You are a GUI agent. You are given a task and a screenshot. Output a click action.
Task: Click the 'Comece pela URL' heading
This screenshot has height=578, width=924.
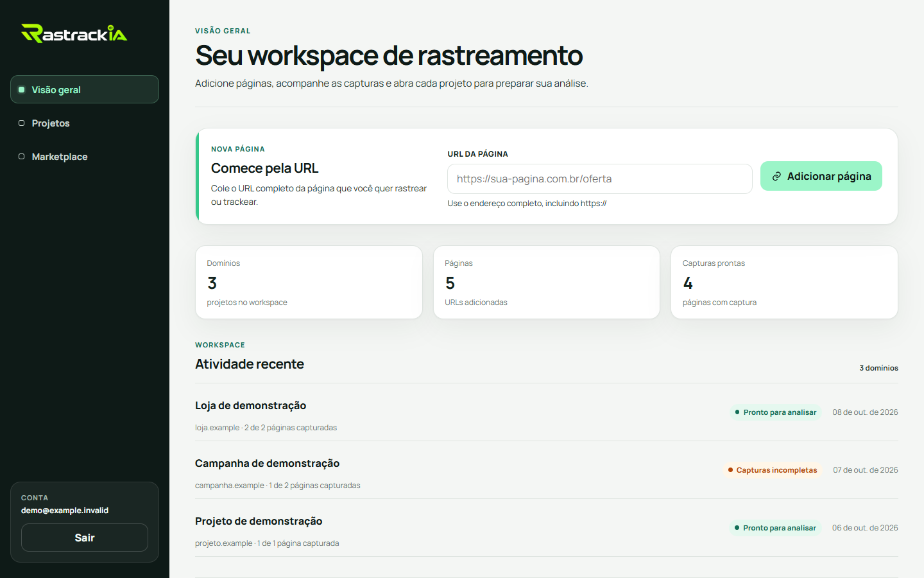coord(265,168)
